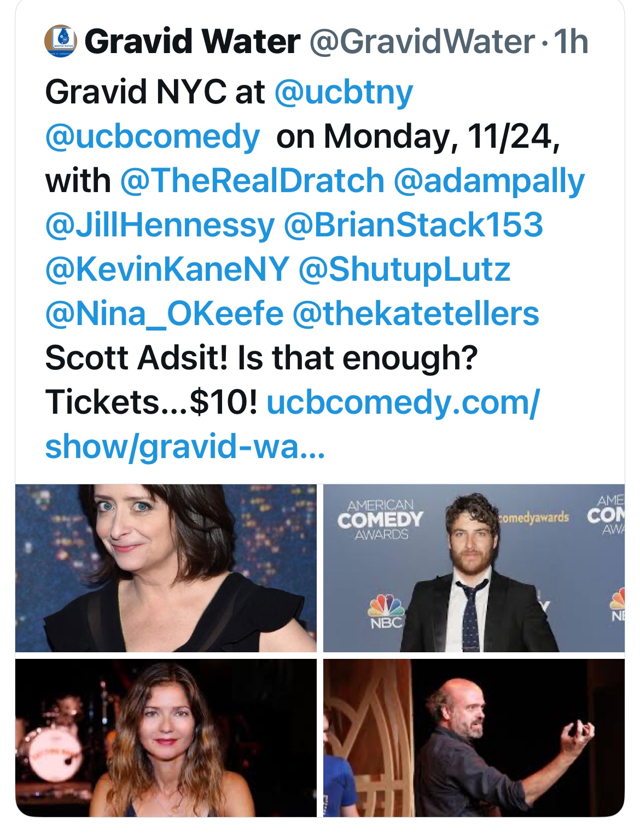Click the Gravid Water profile avatar
The image size is (640, 840).
pyautogui.click(x=60, y=42)
